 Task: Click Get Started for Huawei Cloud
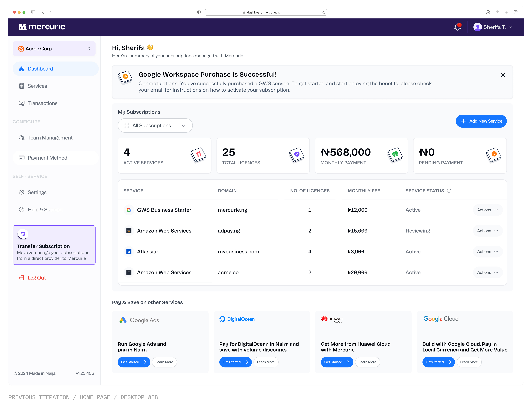pyautogui.click(x=337, y=362)
